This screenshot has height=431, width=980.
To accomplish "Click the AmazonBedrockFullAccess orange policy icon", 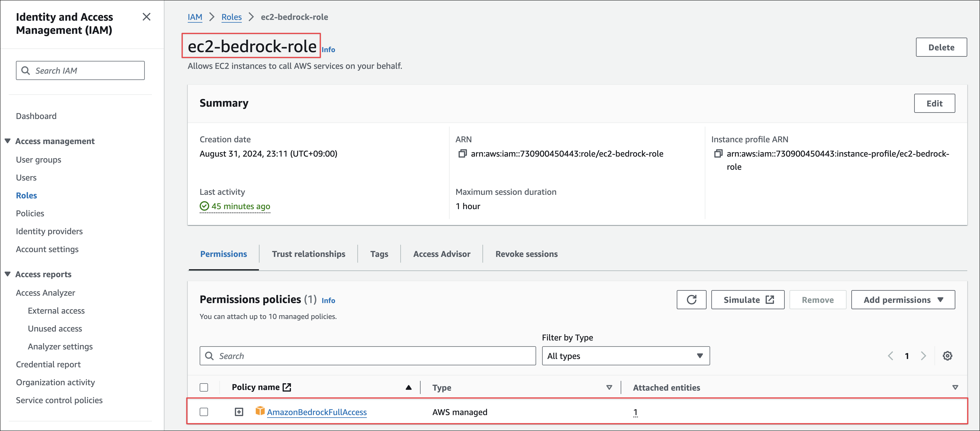I will tap(260, 411).
